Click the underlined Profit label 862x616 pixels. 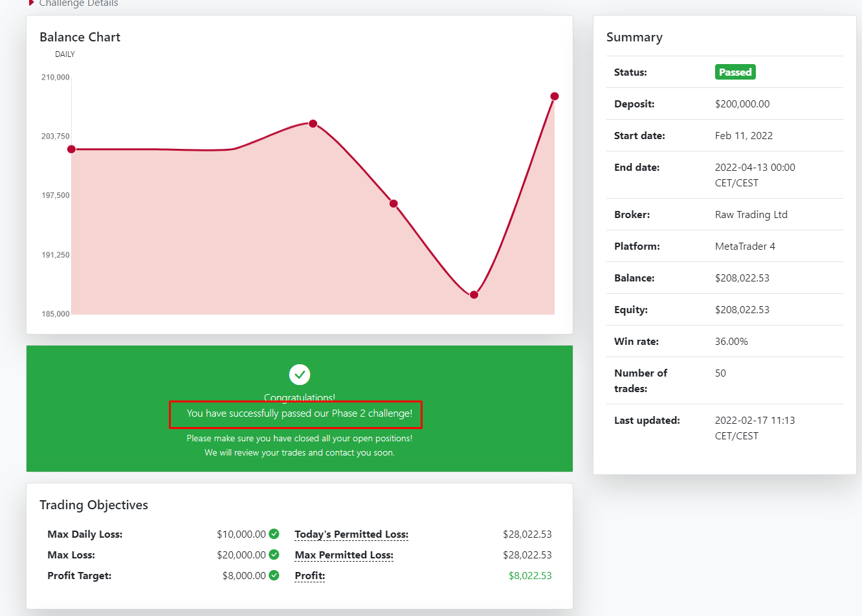click(x=310, y=576)
